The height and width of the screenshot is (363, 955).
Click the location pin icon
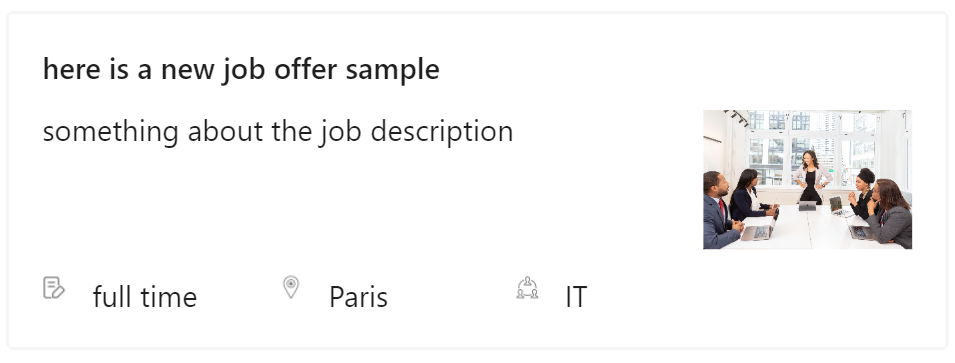(x=291, y=287)
